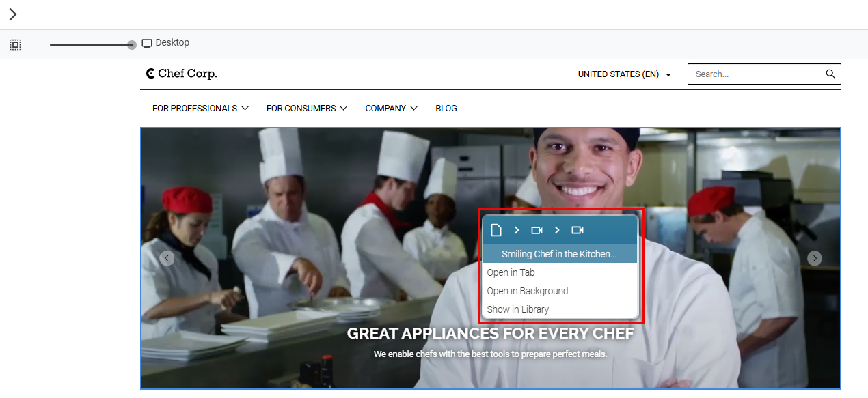This screenshot has height=398, width=868.
Task: Select Open in Tab from context menu
Action: coord(511,272)
